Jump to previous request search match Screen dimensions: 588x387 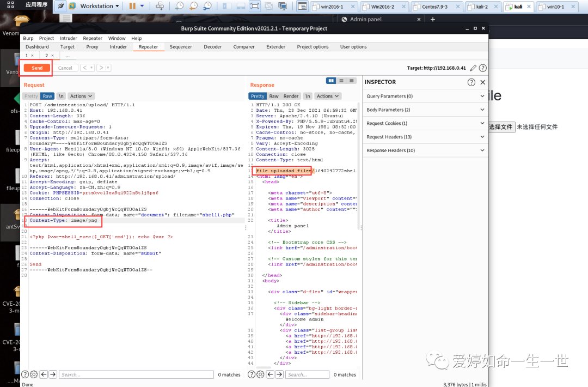coord(44,374)
